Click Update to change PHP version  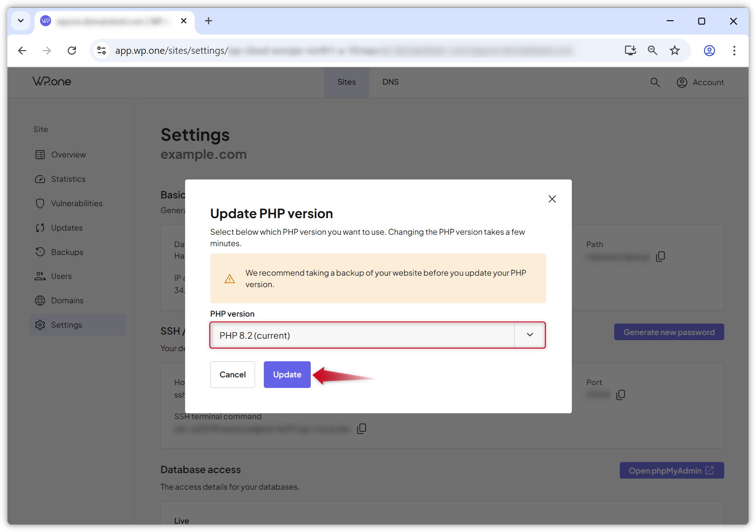click(x=287, y=375)
